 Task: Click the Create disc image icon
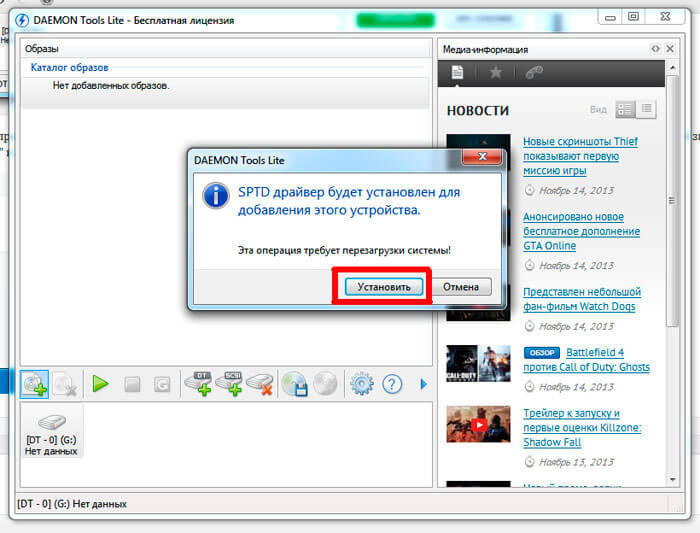point(295,384)
